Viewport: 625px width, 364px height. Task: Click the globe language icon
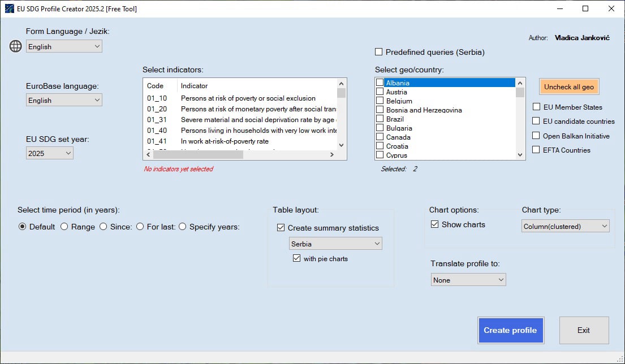click(x=14, y=46)
